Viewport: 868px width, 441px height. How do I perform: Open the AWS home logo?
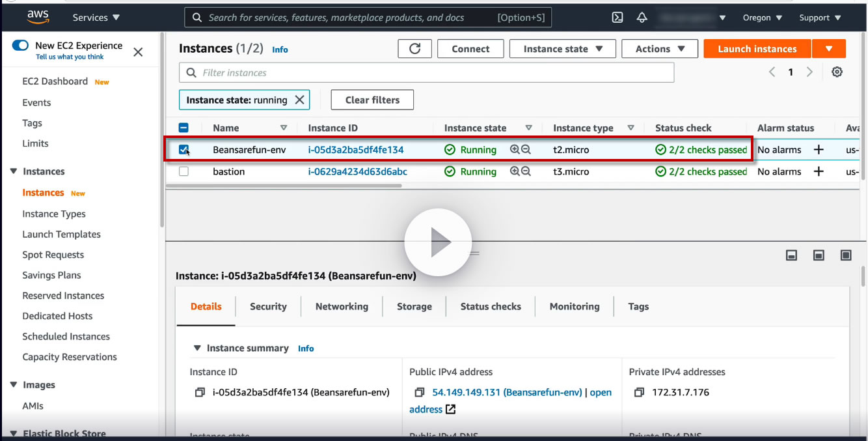[x=37, y=17]
